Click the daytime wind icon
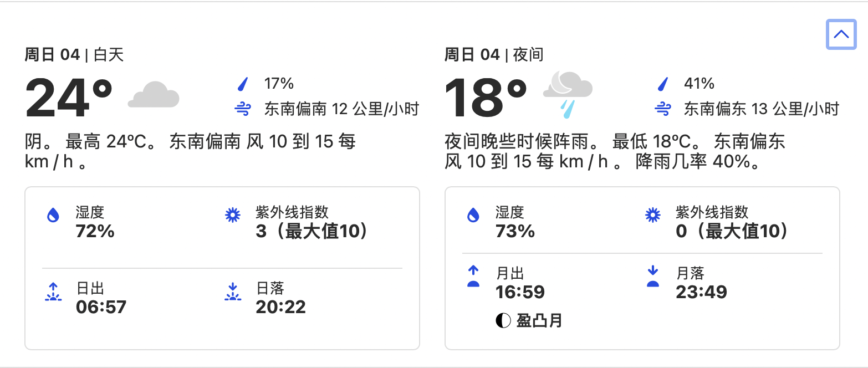Image resolution: width=868 pixels, height=368 pixels. tap(243, 109)
